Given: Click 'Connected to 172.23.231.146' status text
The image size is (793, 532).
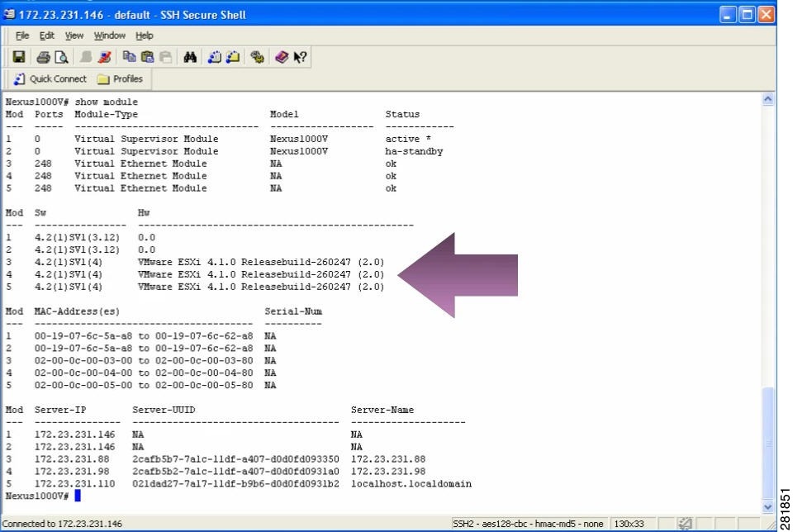Looking at the screenshot, I should [x=62, y=524].
